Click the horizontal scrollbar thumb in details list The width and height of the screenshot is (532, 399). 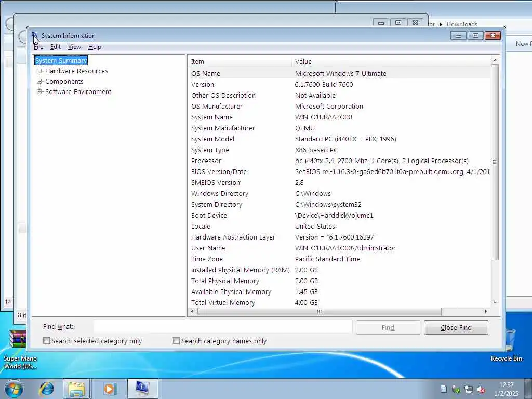320,311
